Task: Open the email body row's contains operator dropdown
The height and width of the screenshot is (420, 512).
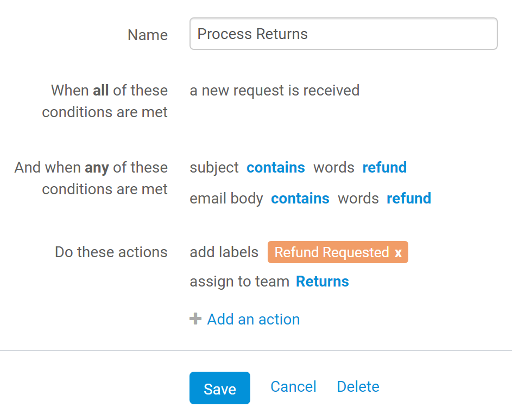Action: click(300, 199)
